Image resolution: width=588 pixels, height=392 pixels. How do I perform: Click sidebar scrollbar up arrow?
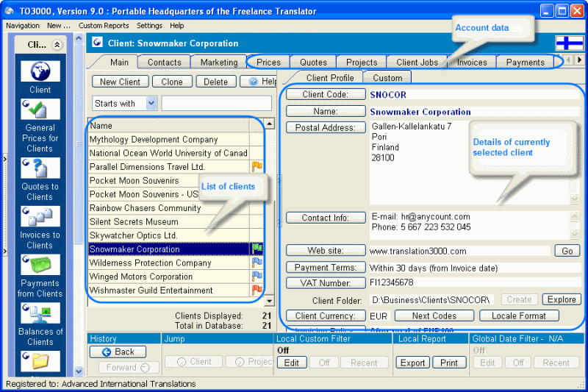coord(79,38)
